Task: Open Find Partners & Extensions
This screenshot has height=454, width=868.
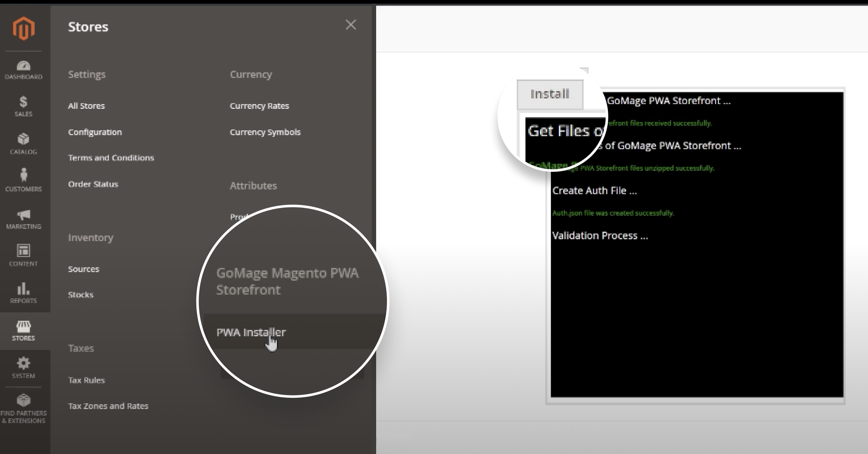Action: 24,409
